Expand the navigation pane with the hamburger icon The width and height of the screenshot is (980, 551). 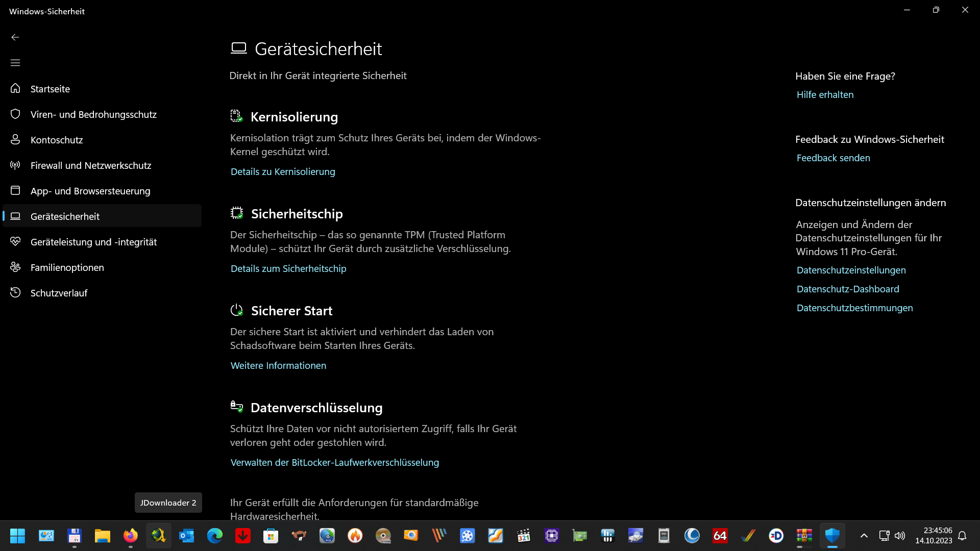(x=15, y=62)
